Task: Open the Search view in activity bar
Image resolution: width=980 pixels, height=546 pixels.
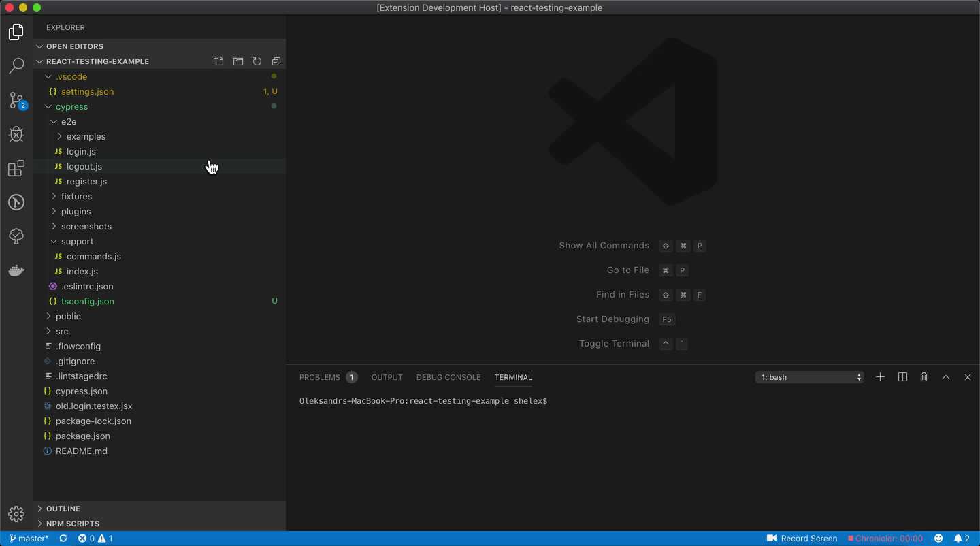Action: point(16,66)
